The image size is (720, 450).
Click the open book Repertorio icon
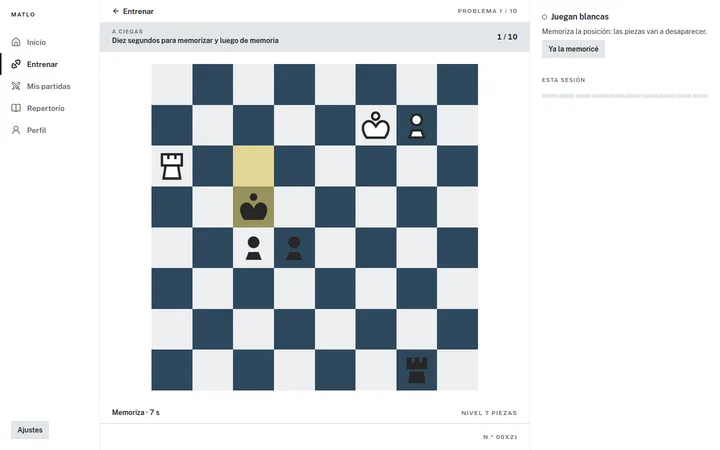[x=16, y=108]
